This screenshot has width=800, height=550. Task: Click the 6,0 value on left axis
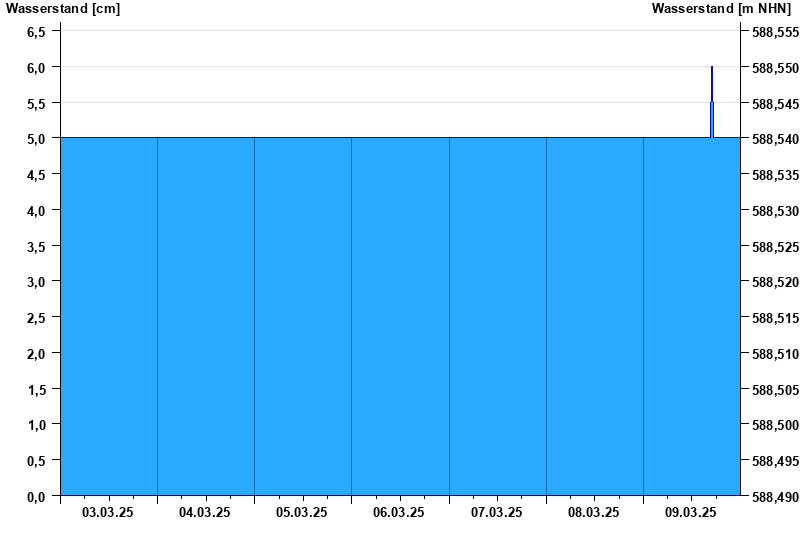tap(35, 67)
